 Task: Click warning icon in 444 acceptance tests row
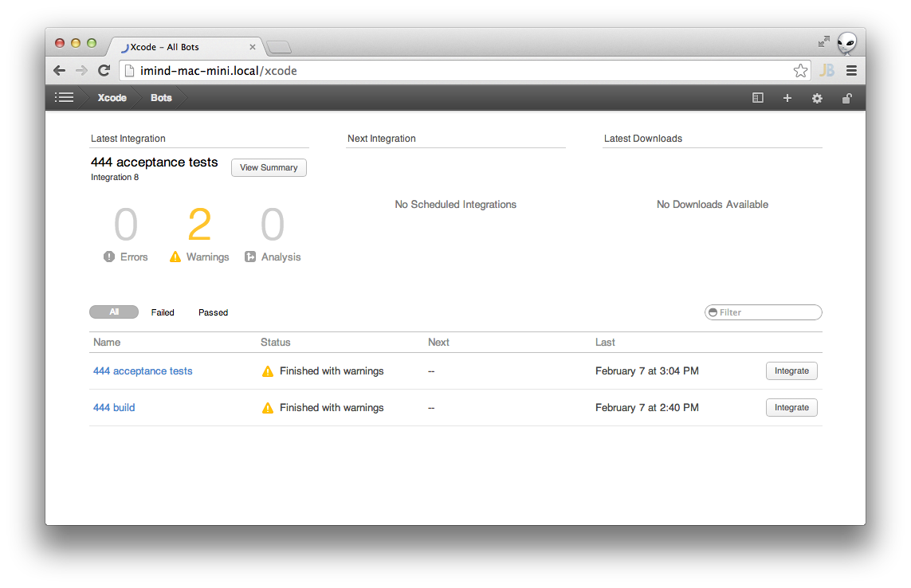click(x=267, y=371)
